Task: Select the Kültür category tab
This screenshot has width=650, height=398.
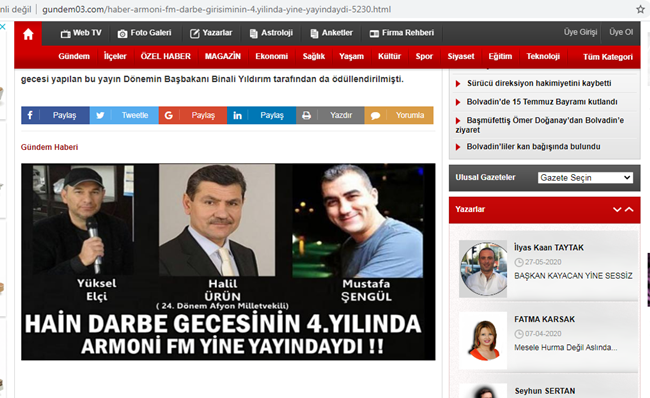Action: [389, 56]
